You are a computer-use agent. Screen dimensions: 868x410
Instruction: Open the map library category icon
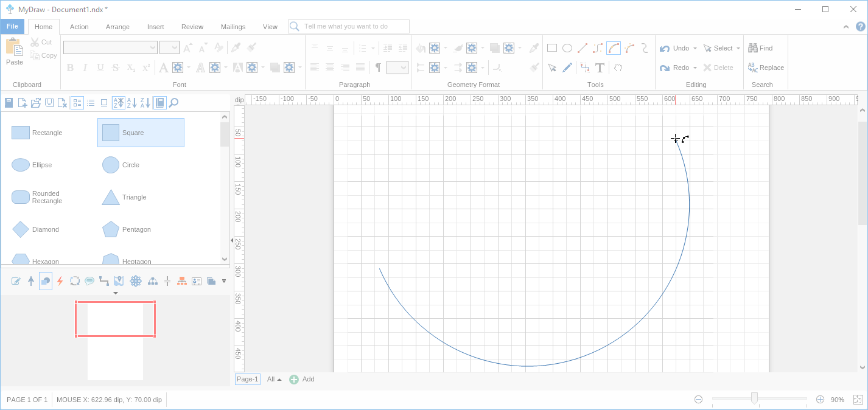tap(119, 281)
